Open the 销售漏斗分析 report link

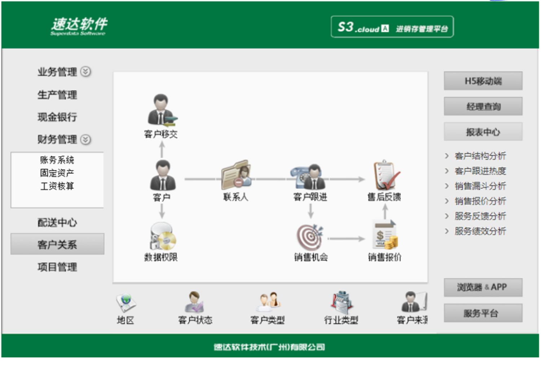pyautogui.click(x=480, y=186)
